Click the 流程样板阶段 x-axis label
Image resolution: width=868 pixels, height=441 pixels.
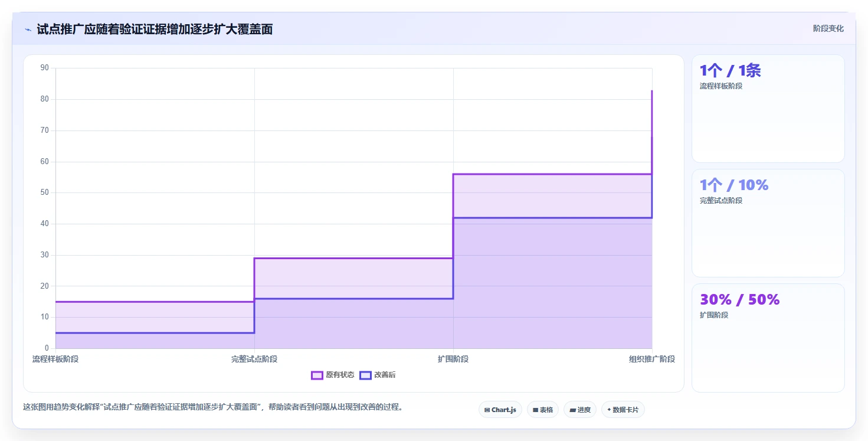[55, 359]
